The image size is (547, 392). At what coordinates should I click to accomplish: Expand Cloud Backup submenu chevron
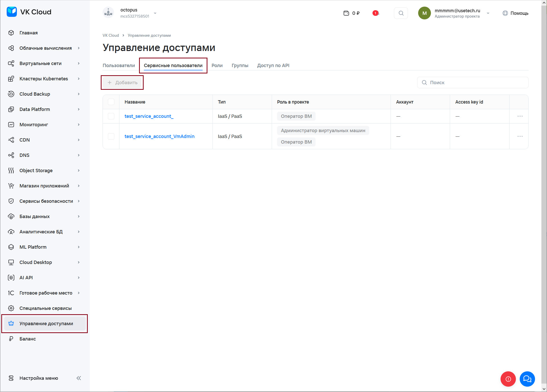[x=79, y=94]
